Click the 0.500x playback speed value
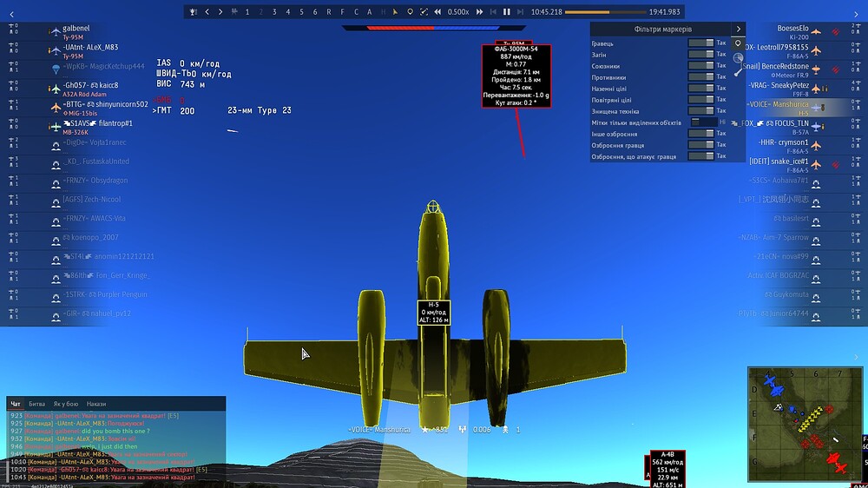This screenshot has width=868, height=488. click(457, 11)
